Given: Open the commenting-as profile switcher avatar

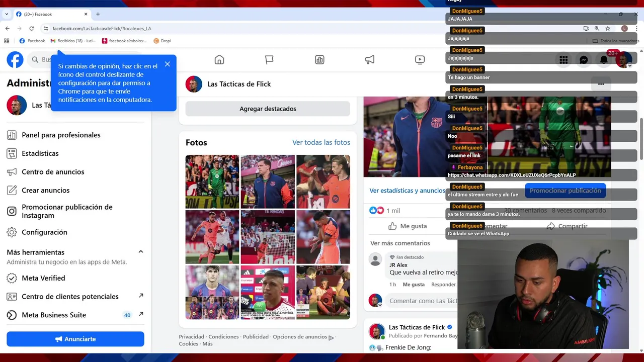Looking at the screenshot, I should [375, 301].
